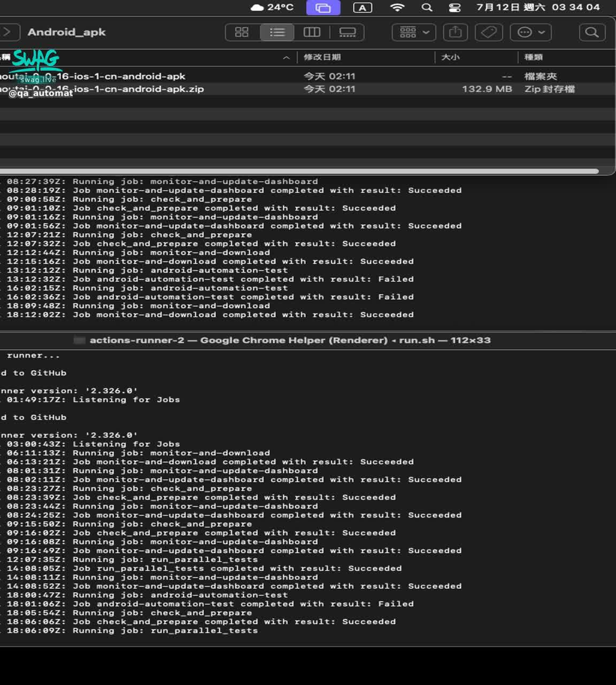Open the Wi-Fi menu bar icon
This screenshot has height=685, width=616.
click(397, 7)
